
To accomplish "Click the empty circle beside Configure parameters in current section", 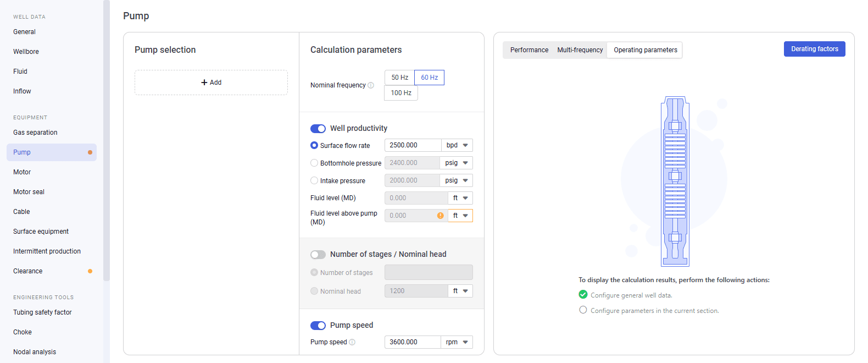I will tap(583, 310).
